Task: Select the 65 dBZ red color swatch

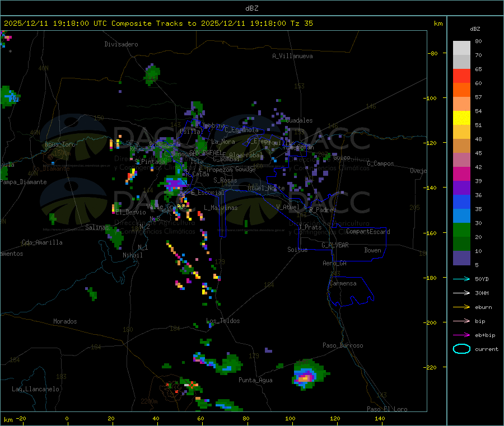Action: coord(461,76)
